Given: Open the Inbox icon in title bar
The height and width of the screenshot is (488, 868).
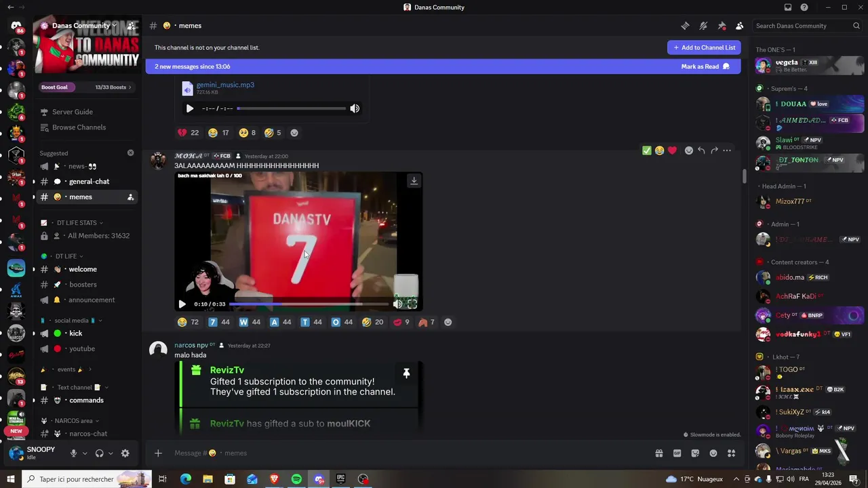Looking at the screenshot, I should click(788, 7).
